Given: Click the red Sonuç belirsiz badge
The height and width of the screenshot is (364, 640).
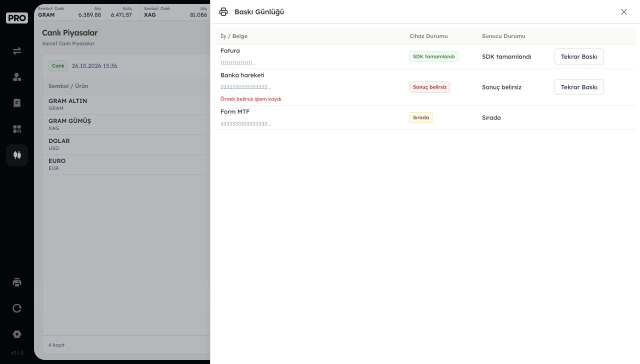Looking at the screenshot, I should (429, 87).
